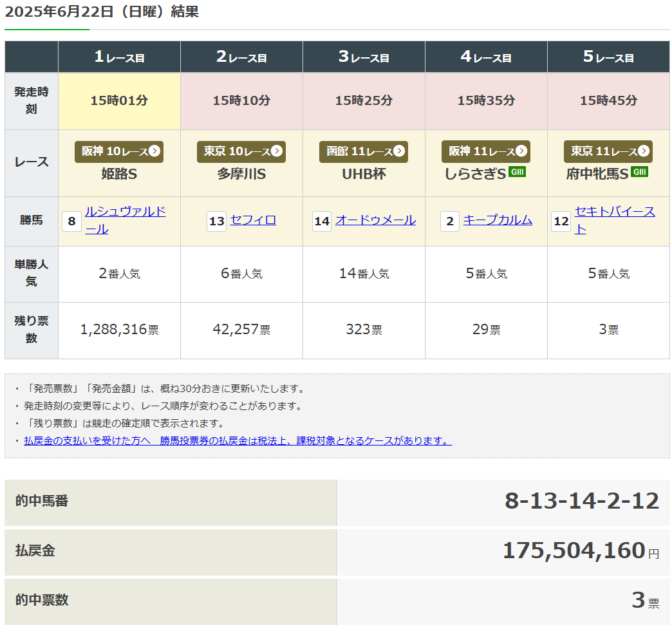The width and height of the screenshot is (672, 629).
Task: Click the 単勝人気 row header
Action: (32, 274)
